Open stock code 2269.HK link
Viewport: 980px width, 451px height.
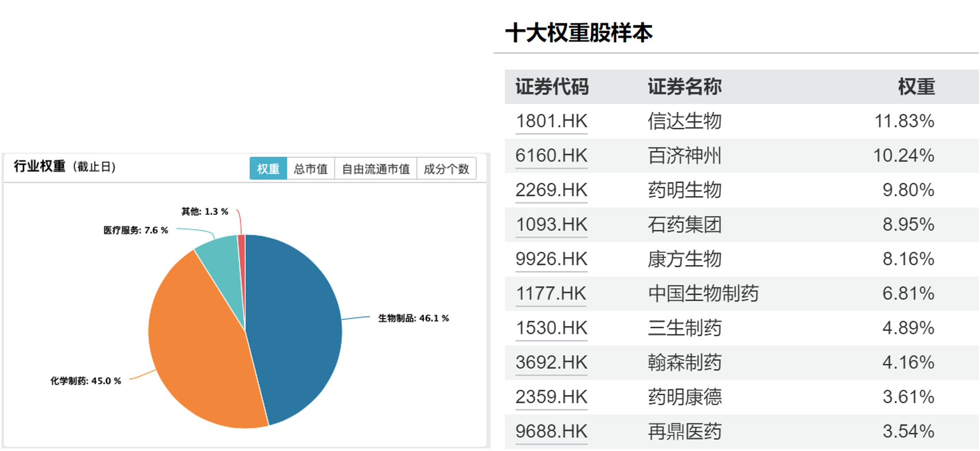coord(552,190)
